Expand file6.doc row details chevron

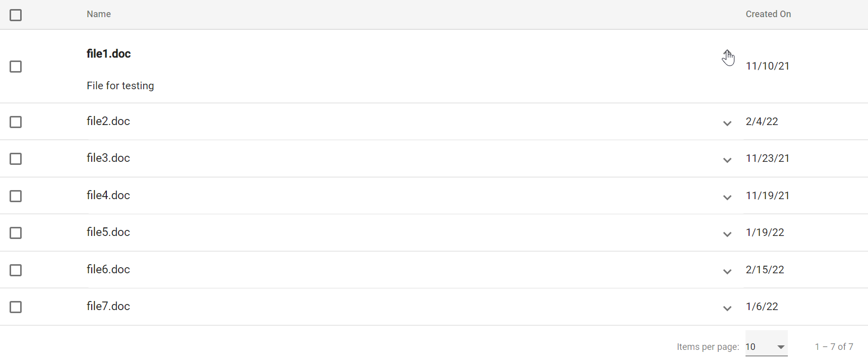tap(727, 271)
